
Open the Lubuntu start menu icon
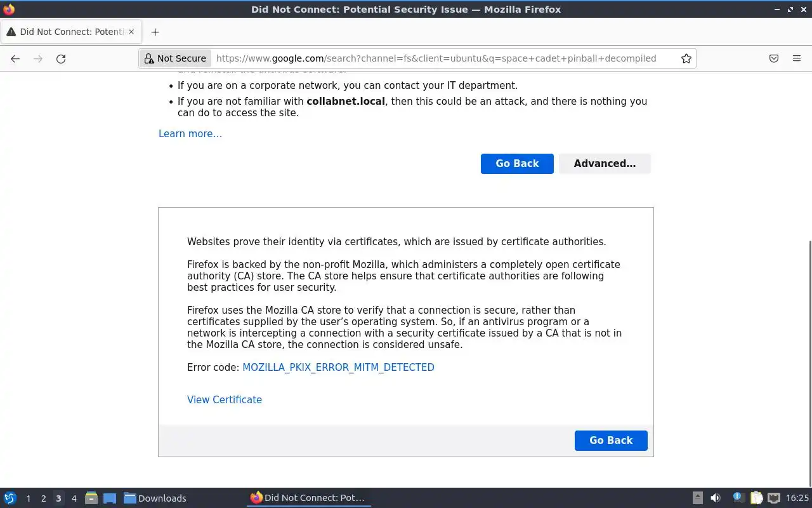[x=10, y=498]
